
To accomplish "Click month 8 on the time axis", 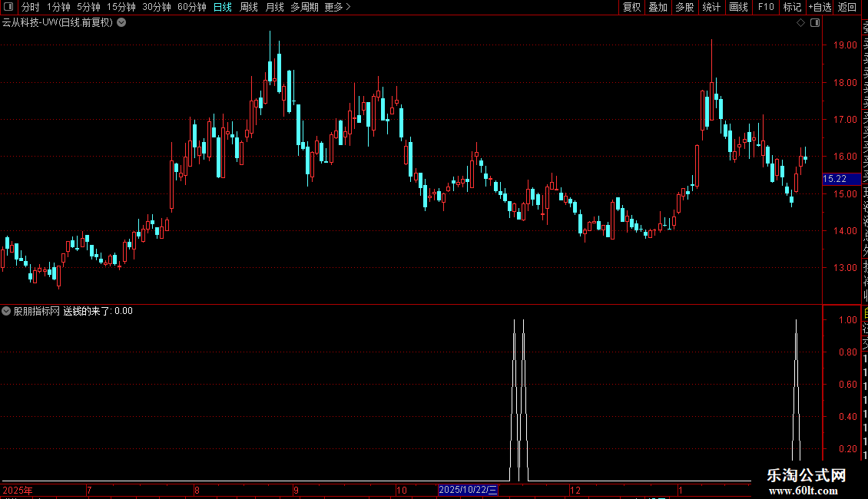I will point(197,490).
